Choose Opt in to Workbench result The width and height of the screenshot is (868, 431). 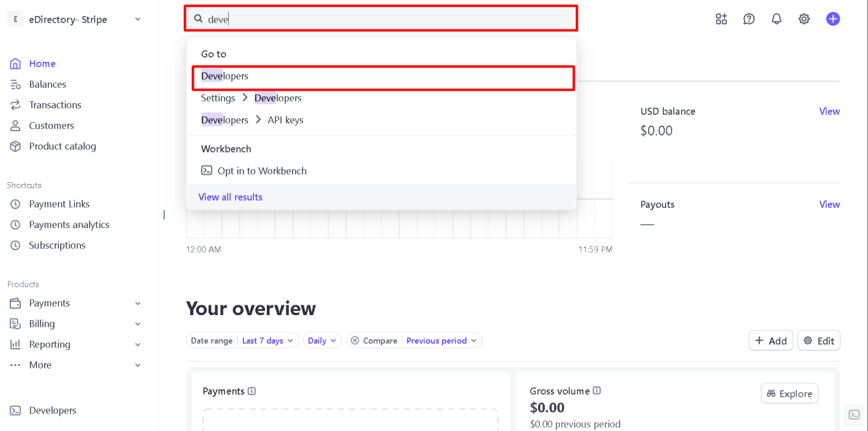tap(382, 171)
